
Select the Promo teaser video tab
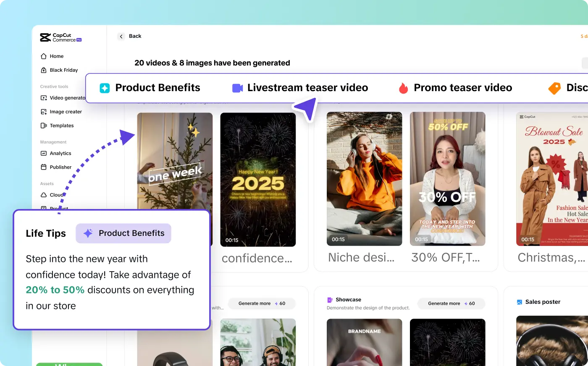click(455, 88)
